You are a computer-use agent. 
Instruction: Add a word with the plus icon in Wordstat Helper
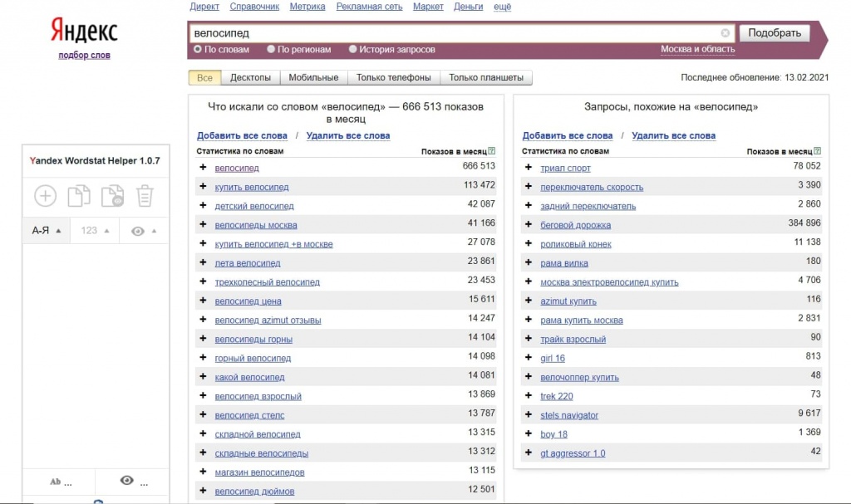click(45, 195)
